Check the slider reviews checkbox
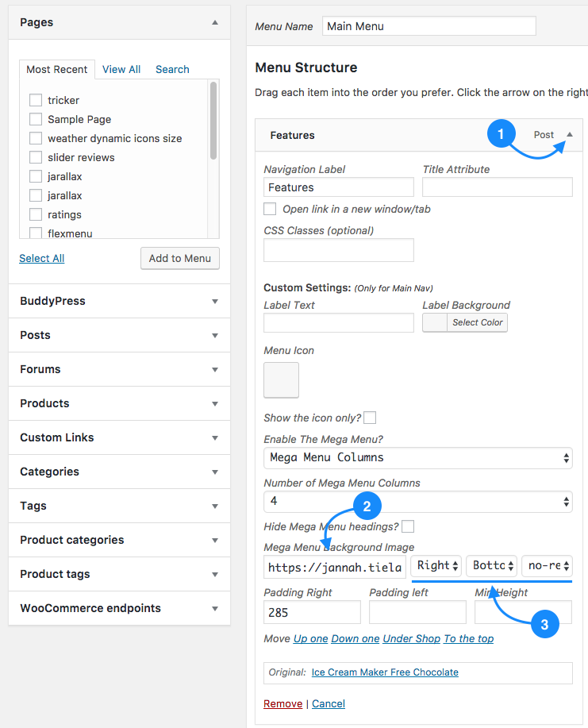The height and width of the screenshot is (728, 588). click(x=36, y=157)
